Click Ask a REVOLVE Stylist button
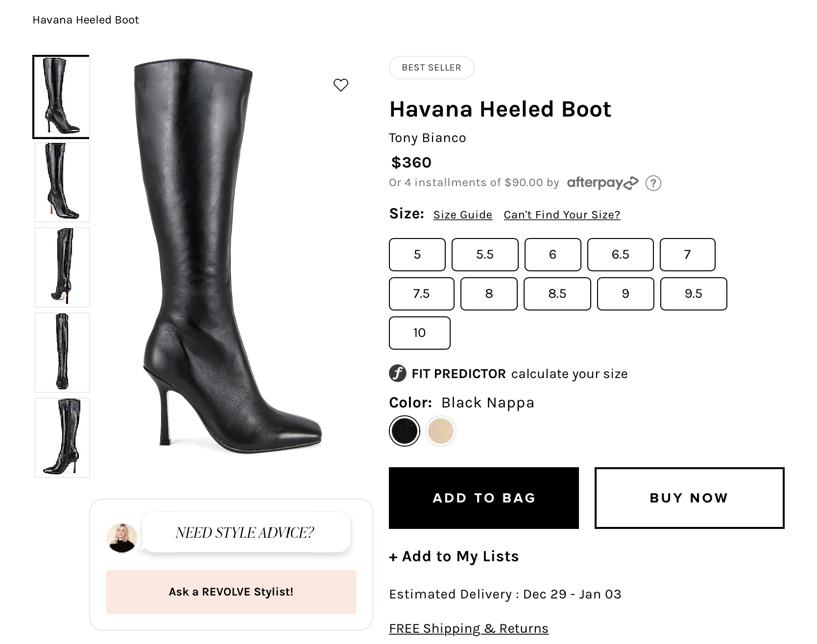The image size is (817, 644). pos(231,592)
